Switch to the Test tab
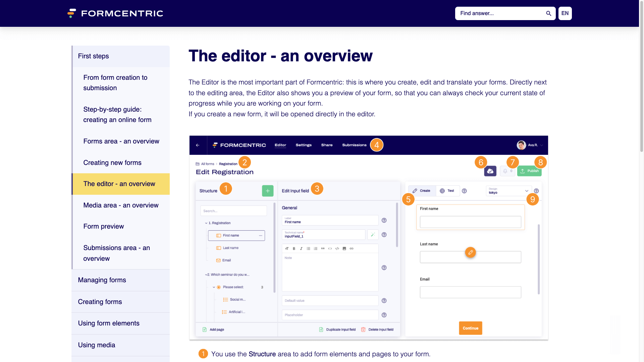 448,191
